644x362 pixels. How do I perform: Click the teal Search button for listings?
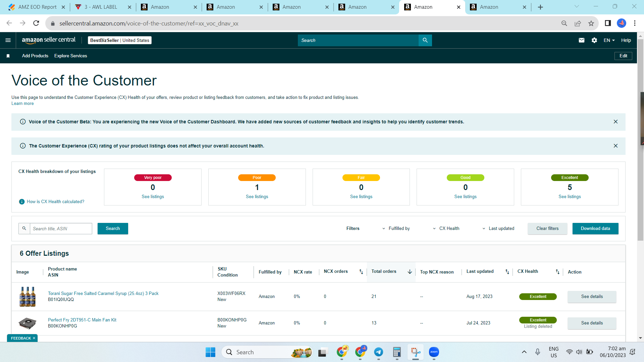tap(113, 229)
